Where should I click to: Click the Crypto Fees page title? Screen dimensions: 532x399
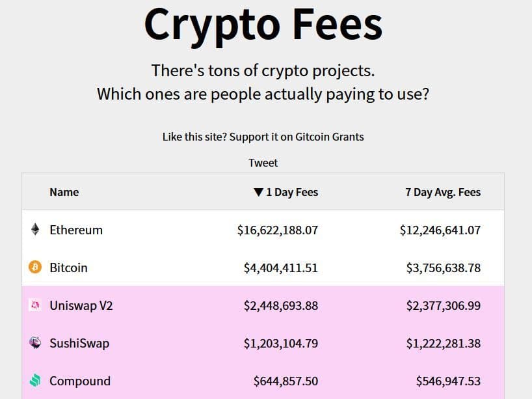pyautogui.click(x=263, y=25)
